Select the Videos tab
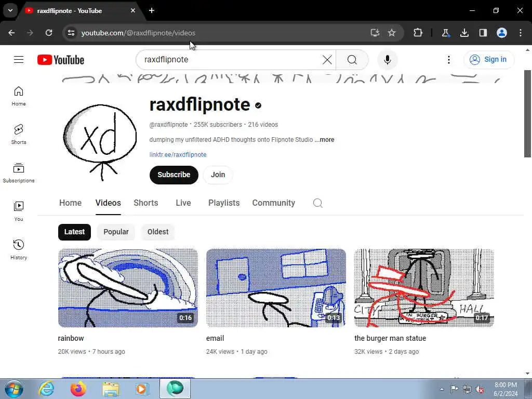This screenshot has width=532, height=399. (x=108, y=203)
